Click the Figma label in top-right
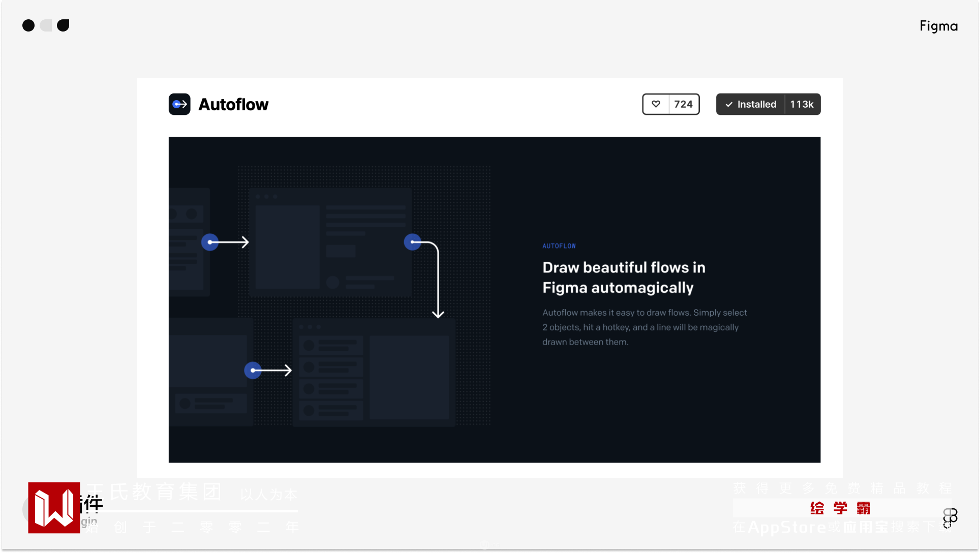The height and width of the screenshot is (553, 980). pos(938,26)
